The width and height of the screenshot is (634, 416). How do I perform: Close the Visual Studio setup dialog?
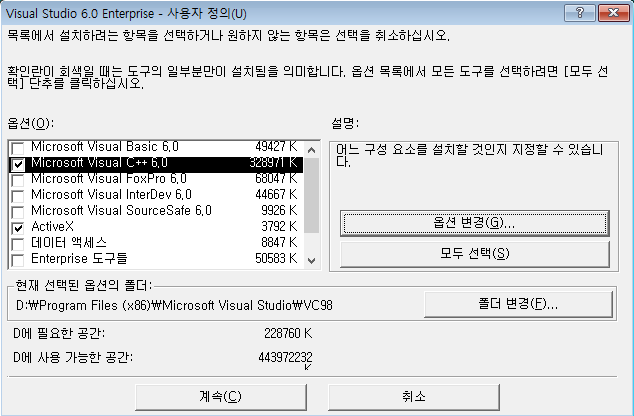pyautogui.click(x=613, y=13)
